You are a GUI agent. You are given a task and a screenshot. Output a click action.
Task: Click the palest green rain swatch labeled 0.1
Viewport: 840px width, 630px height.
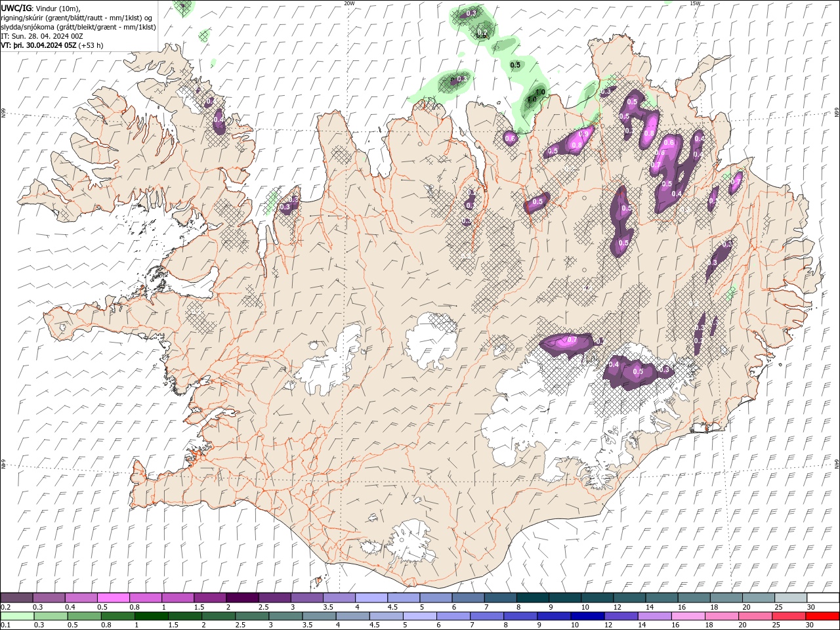pyautogui.click(x=17, y=616)
